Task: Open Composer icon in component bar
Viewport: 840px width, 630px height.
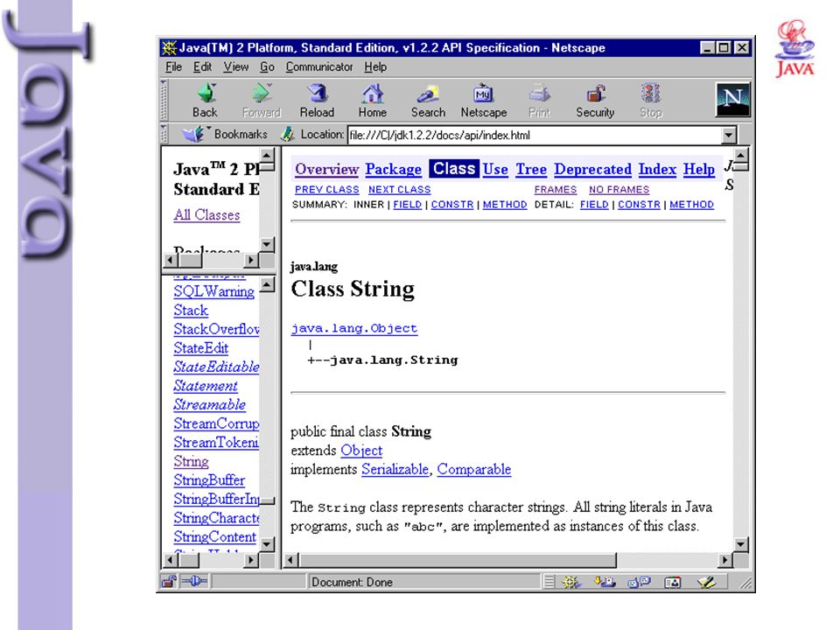Action: pyautogui.click(x=707, y=582)
